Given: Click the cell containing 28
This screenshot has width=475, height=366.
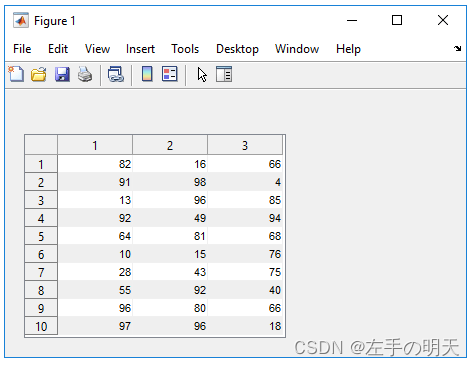Looking at the screenshot, I should click(x=95, y=272).
